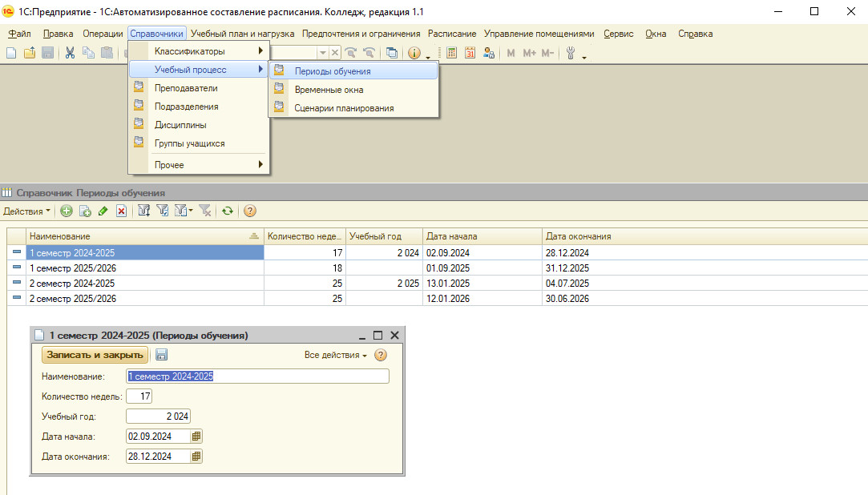Click the green pencil edit icon

[x=103, y=211]
